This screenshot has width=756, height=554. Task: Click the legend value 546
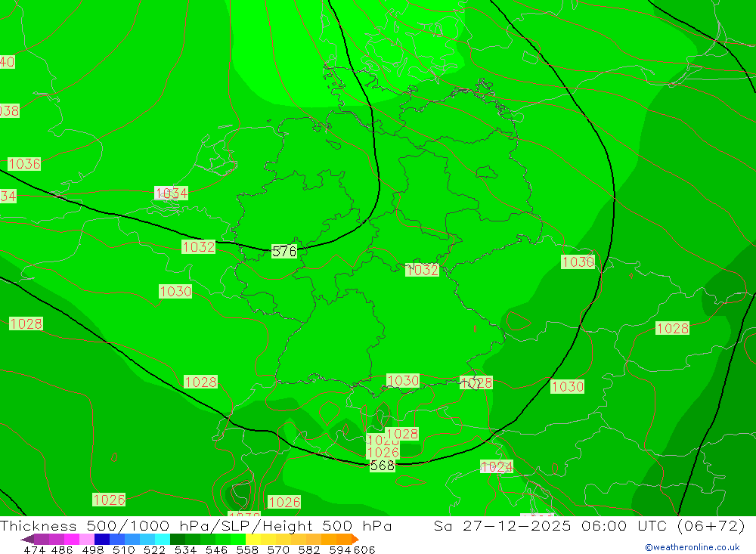[216, 549]
